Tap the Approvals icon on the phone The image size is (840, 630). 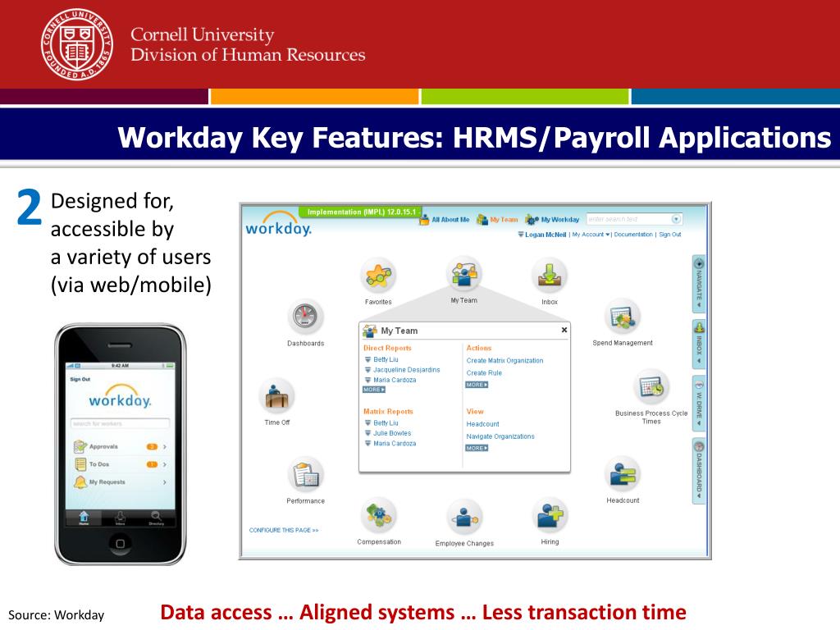click(80, 446)
